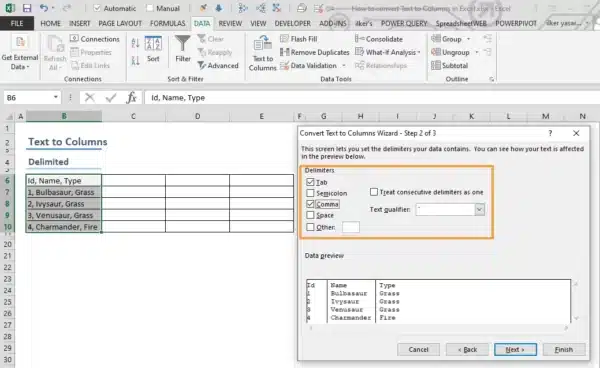Expand the Name Box dropdown arrow
The image size is (600, 368).
pos(55,98)
